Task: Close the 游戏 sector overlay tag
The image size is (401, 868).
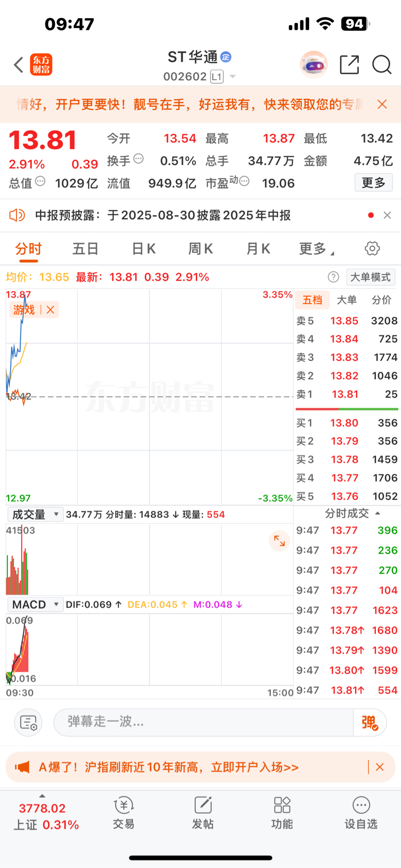Action: [x=51, y=310]
